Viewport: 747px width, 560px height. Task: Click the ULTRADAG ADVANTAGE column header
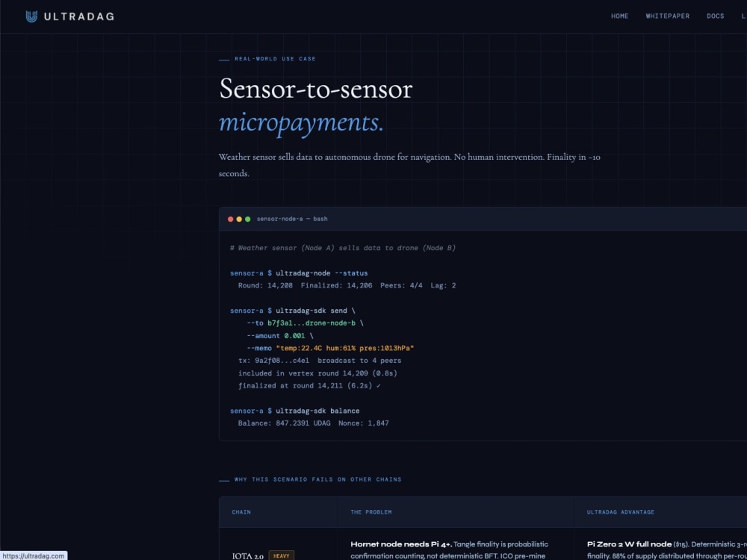(621, 512)
